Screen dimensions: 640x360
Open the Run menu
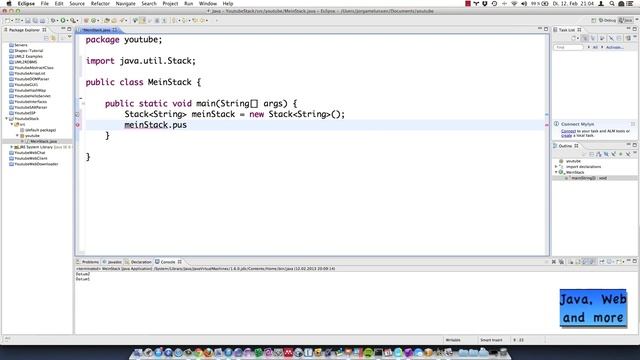189,3
